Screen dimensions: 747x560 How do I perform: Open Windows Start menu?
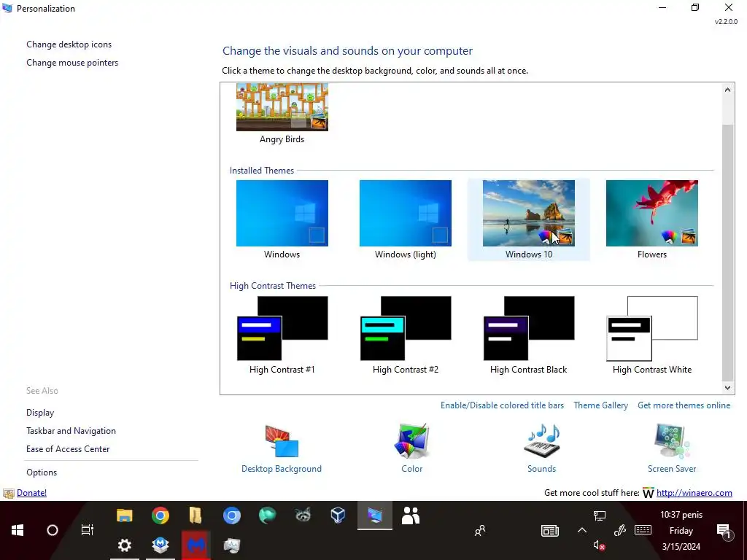coord(18,530)
